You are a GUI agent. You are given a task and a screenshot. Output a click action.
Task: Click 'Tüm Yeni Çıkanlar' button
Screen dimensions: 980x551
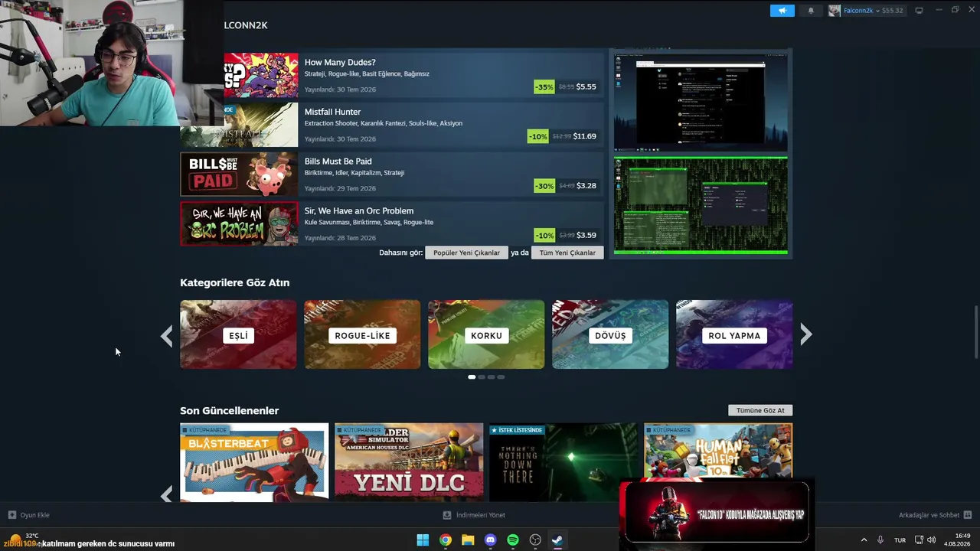567,253
